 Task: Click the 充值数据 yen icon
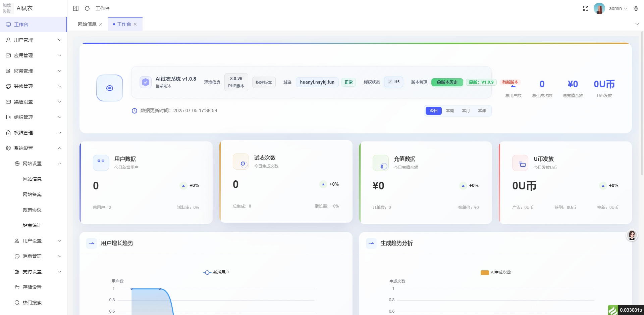pyautogui.click(x=381, y=163)
